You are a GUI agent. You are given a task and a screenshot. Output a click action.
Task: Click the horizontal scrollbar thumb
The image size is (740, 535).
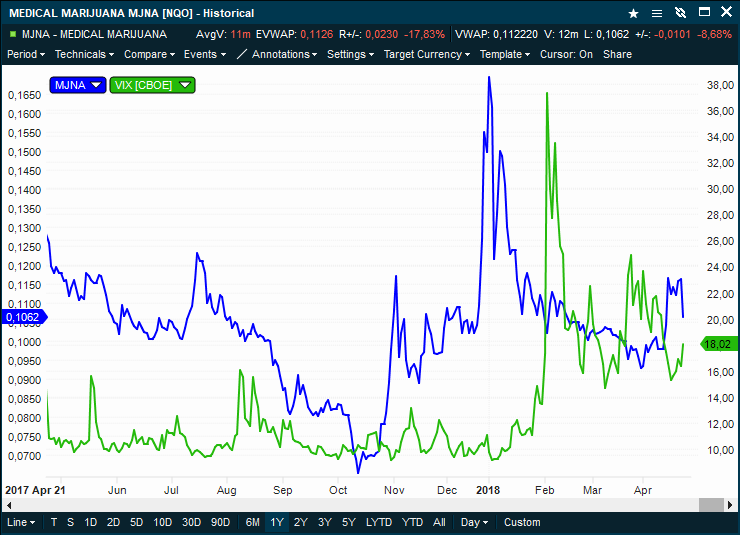[x=711, y=505]
